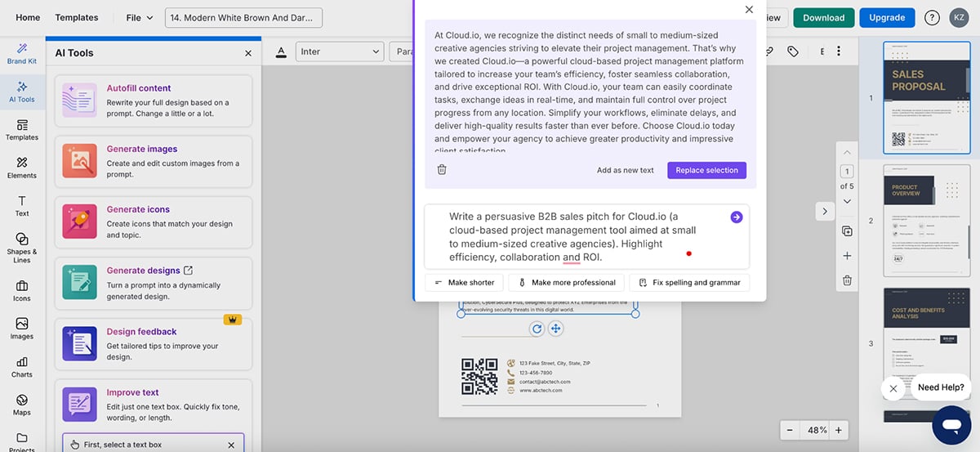980x452 pixels.
Task: Click the current page number box
Action: tap(847, 172)
